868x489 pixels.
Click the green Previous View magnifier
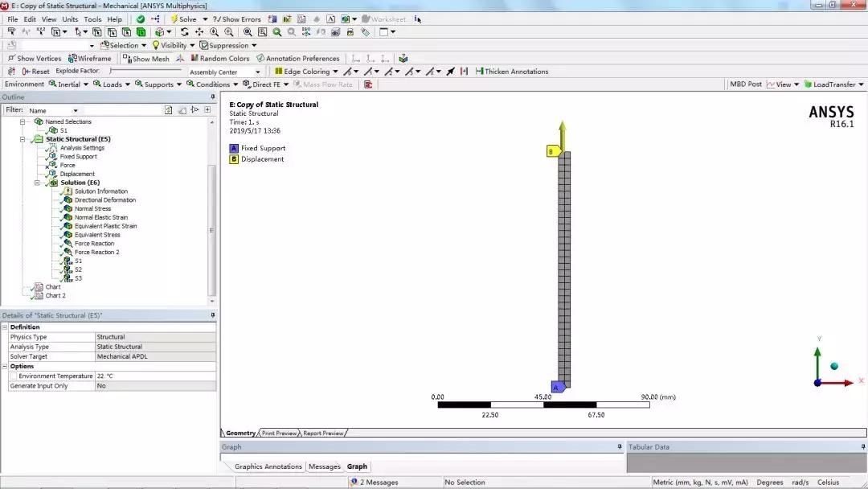point(276,32)
